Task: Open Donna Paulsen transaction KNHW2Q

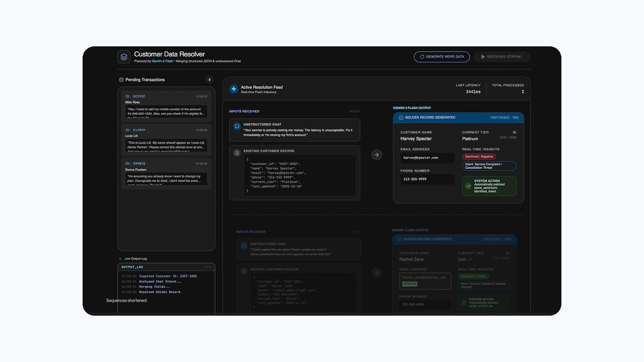Action: 166,173
